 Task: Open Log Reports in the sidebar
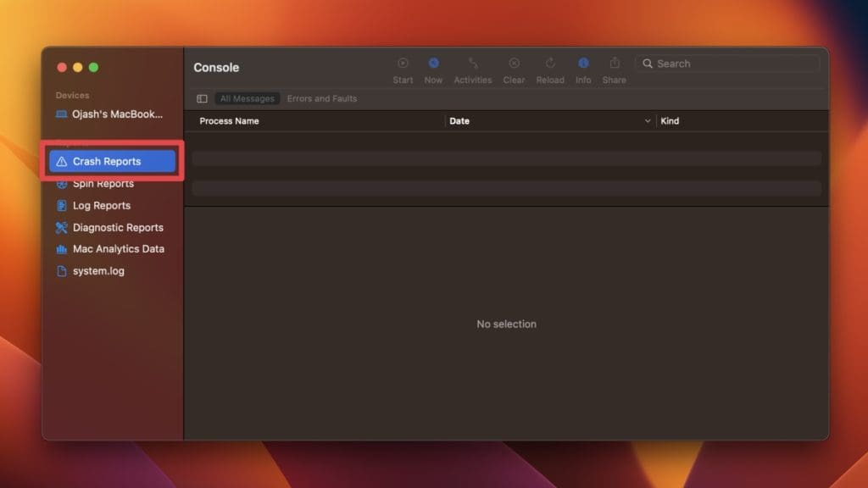coord(102,206)
